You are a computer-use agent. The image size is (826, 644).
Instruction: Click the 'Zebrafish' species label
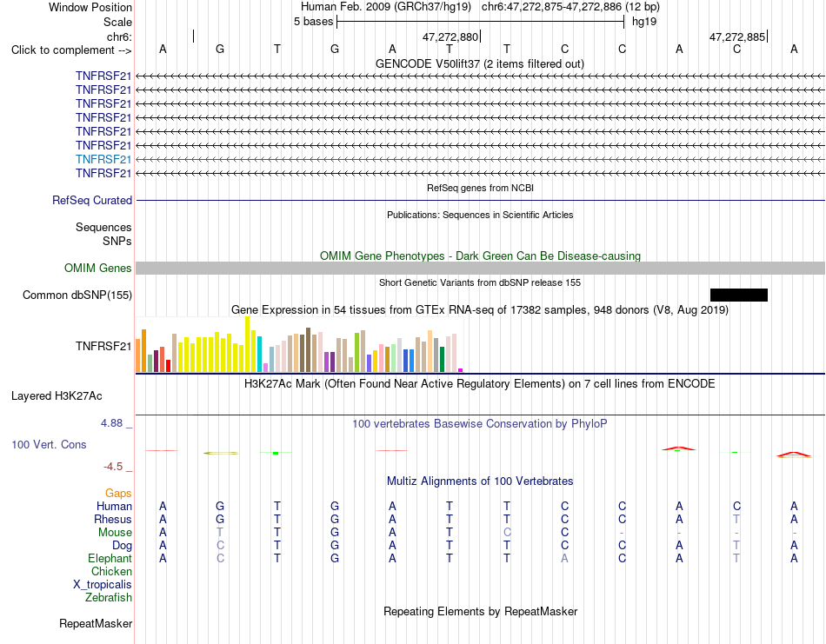pyautogui.click(x=109, y=598)
